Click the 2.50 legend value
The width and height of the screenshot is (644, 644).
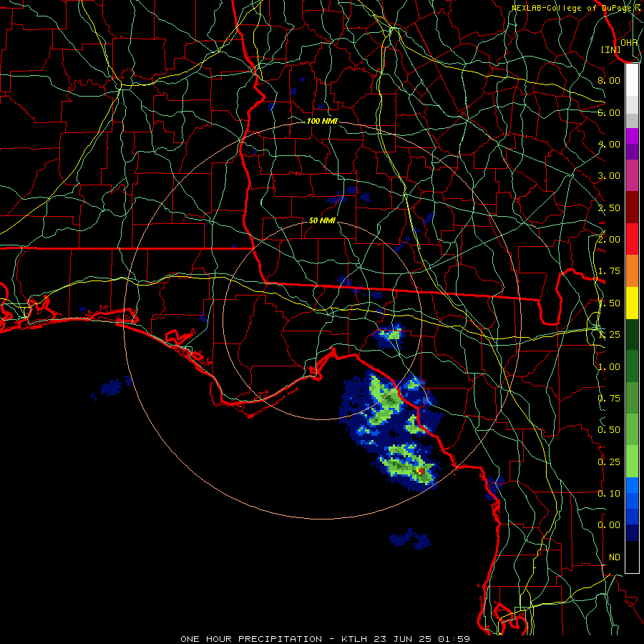tap(609, 208)
